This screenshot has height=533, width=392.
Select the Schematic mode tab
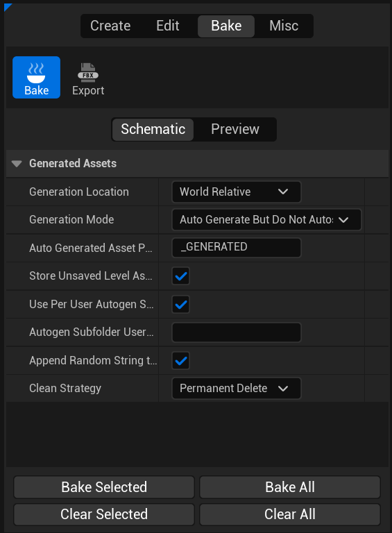(x=153, y=129)
